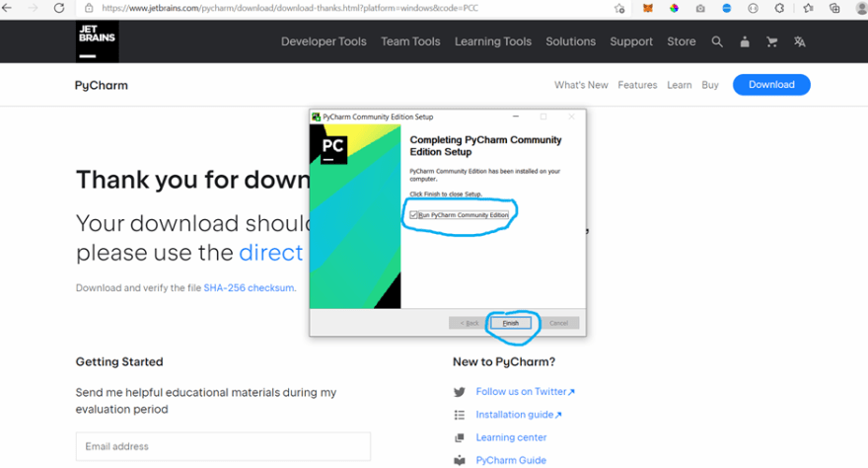
Task: Open the language translate icon
Action: 799,41
